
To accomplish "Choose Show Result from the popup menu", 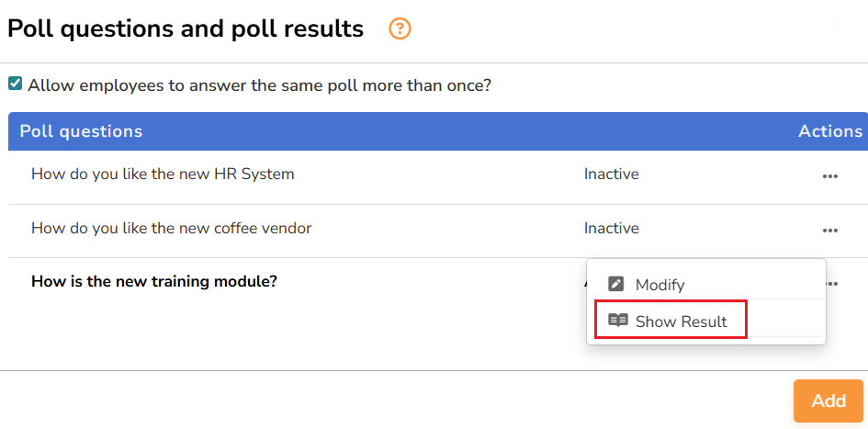I will [x=681, y=322].
